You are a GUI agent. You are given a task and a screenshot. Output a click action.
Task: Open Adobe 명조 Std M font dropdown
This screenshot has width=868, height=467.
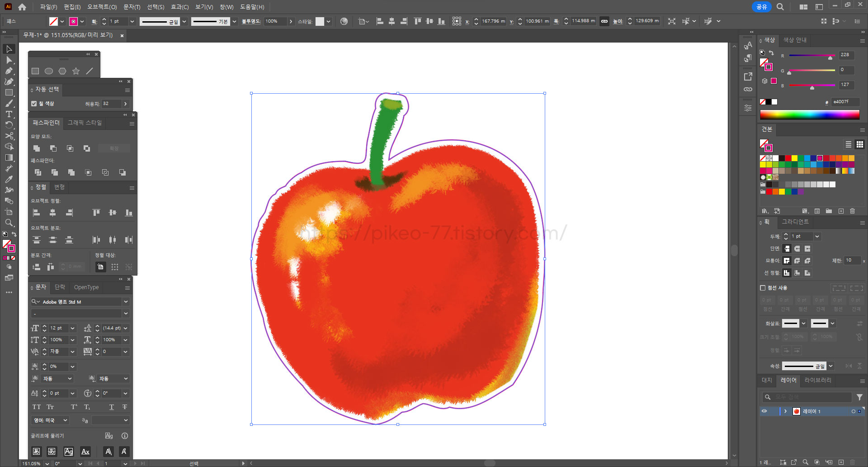click(x=126, y=302)
